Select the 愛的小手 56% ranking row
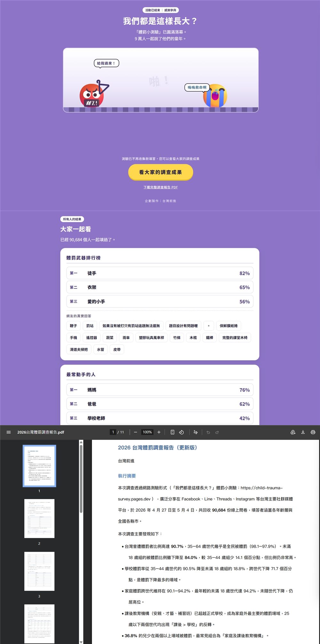This screenshot has height=644, width=320. coord(160,301)
